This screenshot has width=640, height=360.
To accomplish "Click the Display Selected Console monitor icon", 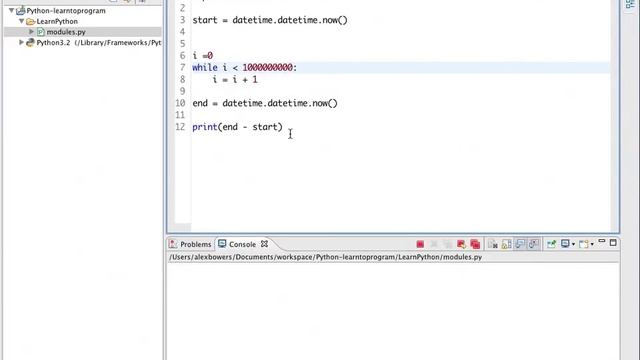I will pyautogui.click(x=565, y=244).
